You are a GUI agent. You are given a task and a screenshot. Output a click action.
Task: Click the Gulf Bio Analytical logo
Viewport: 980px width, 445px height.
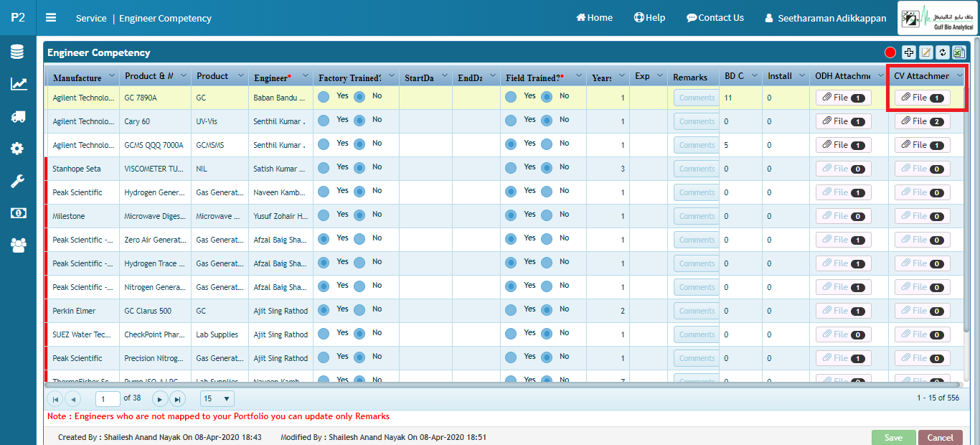937,18
